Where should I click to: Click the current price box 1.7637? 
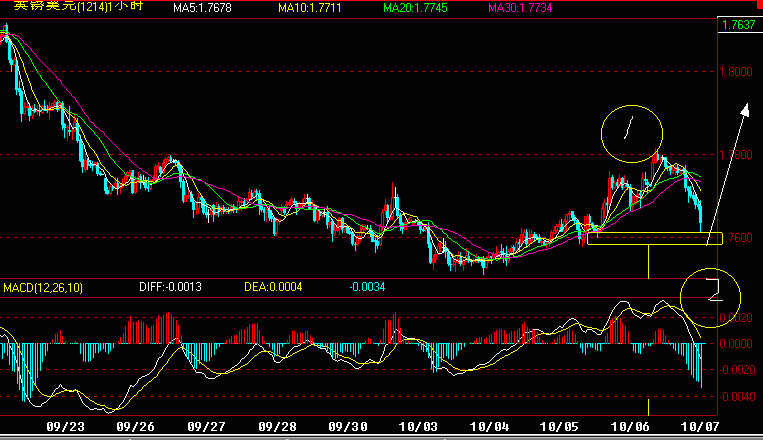[x=739, y=25]
